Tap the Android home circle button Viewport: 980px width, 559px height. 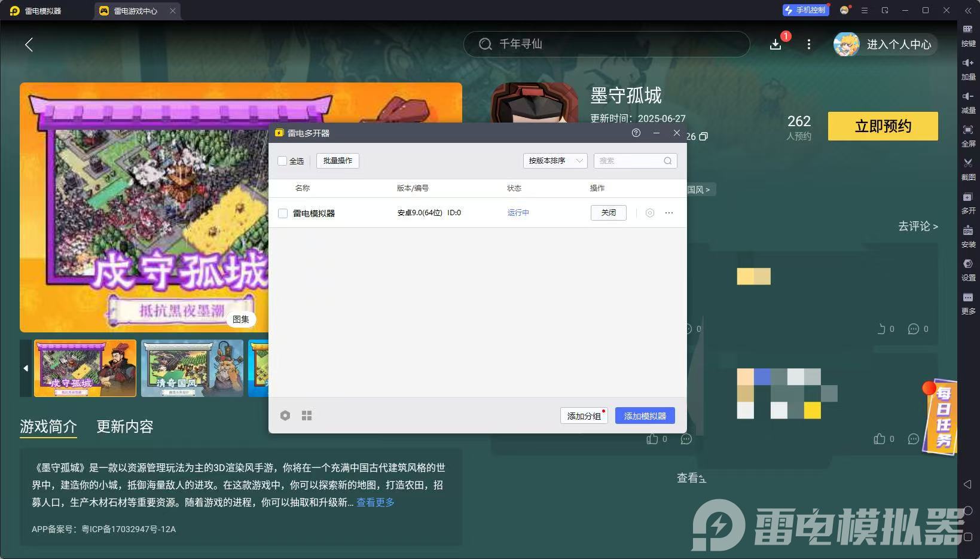pos(968,511)
